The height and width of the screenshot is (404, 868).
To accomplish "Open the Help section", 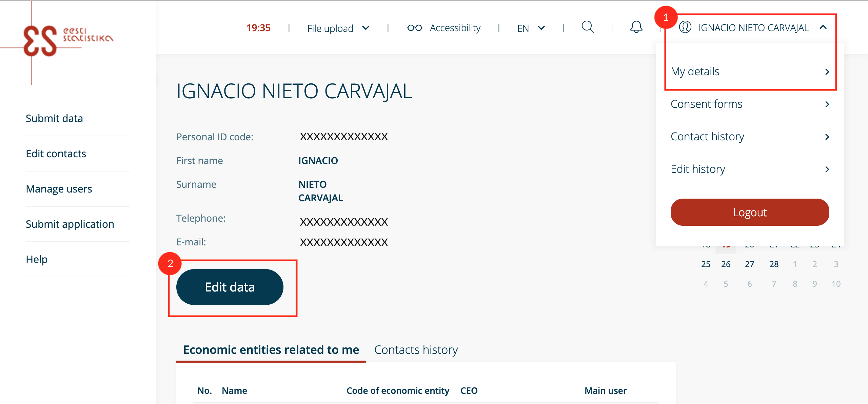I will tap(36, 259).
